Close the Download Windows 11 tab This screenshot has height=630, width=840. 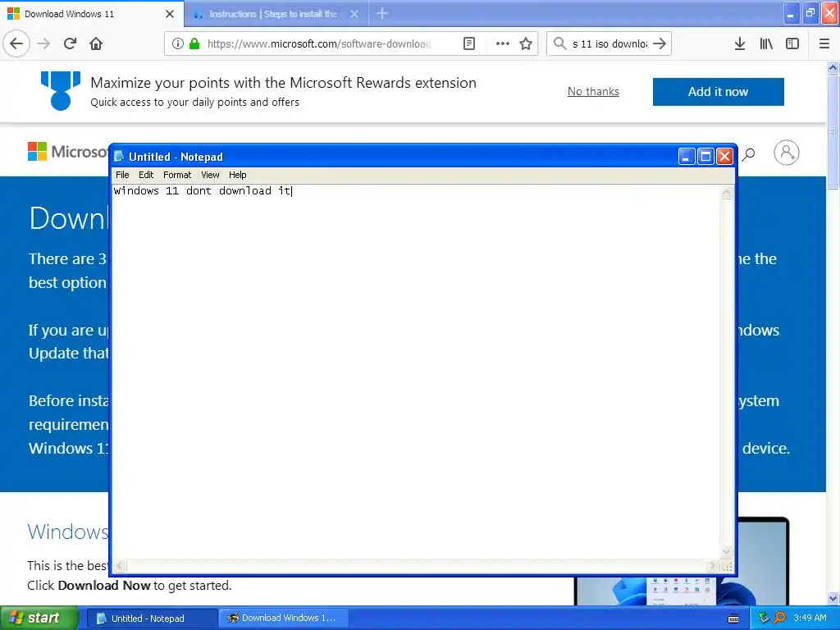point(170,14)
